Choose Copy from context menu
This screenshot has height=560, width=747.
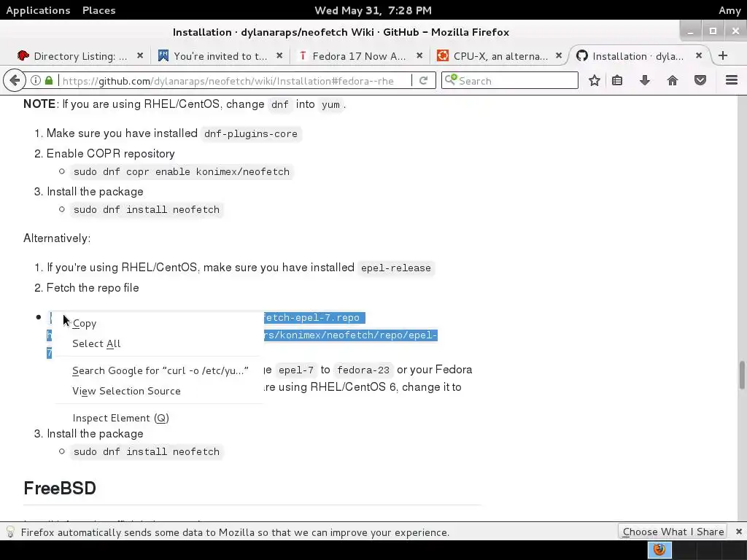(158, 323)
